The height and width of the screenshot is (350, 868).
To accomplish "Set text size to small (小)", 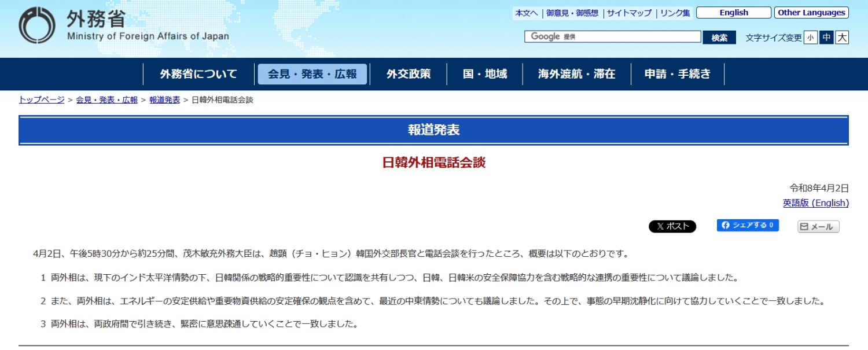I will point(811,38).
